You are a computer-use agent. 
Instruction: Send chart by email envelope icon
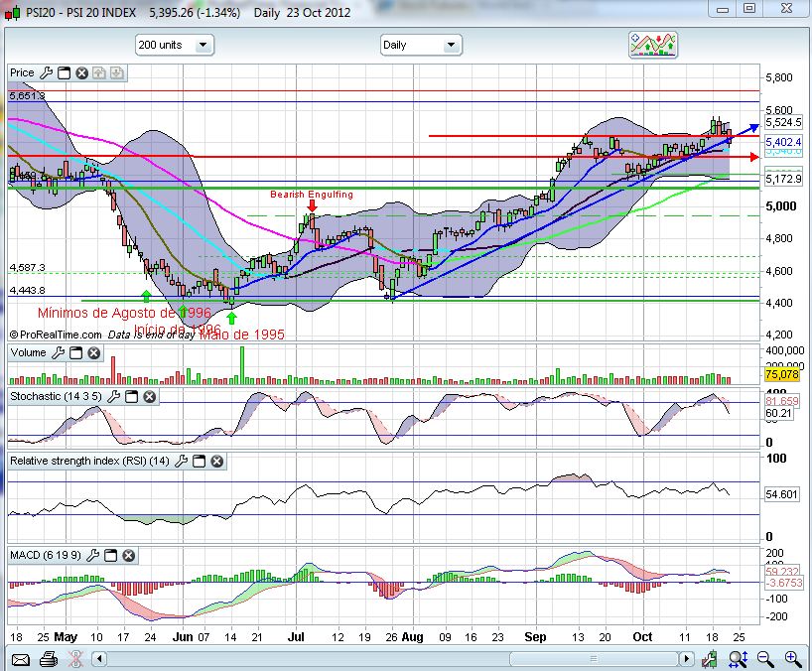coord(21,660)
